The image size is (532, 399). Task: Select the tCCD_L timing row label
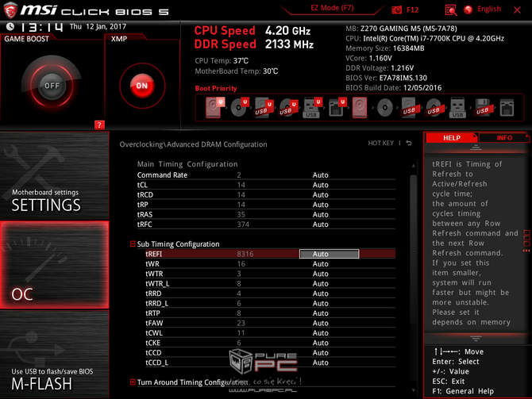(x=156, y=363)
